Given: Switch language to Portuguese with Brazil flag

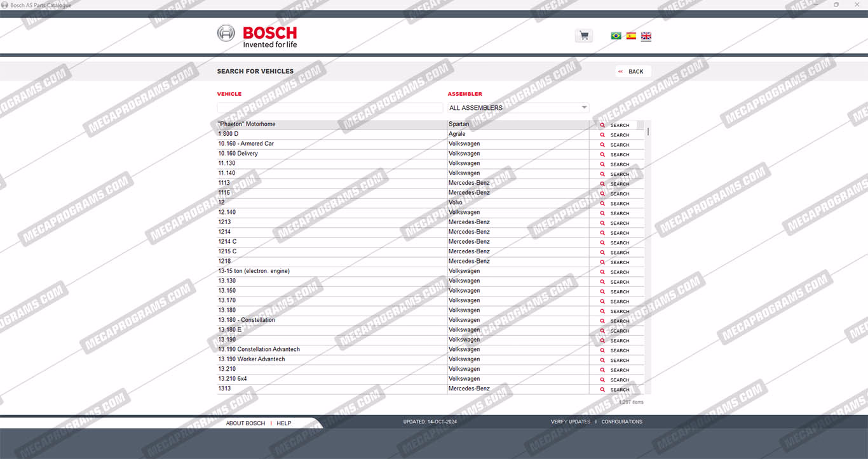Looking at the screenshot, I should (616, 36).
